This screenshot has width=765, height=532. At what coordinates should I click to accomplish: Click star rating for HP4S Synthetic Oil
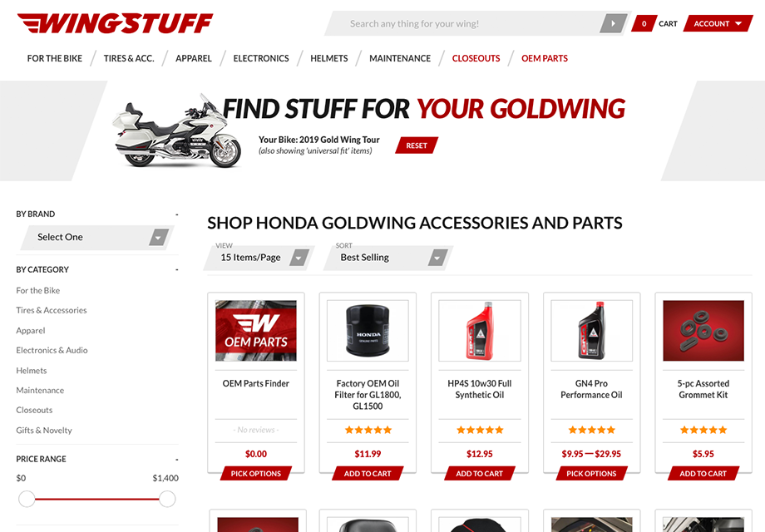(480, 430)
